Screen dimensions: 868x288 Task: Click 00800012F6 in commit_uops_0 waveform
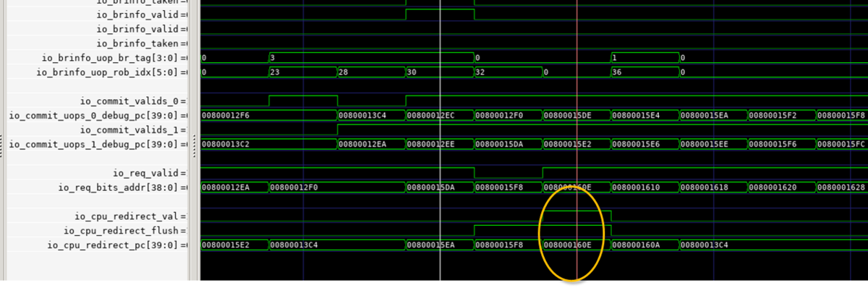click(226, 115)
